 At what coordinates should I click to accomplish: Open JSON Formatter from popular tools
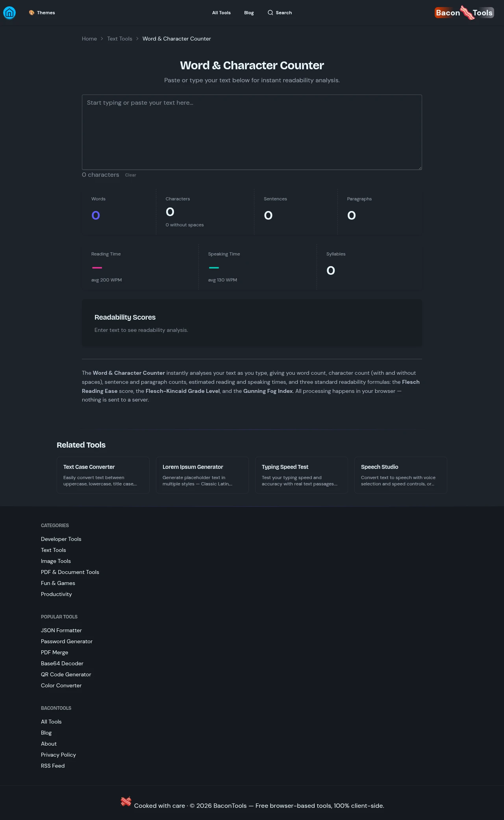click(x=61, y=631)
